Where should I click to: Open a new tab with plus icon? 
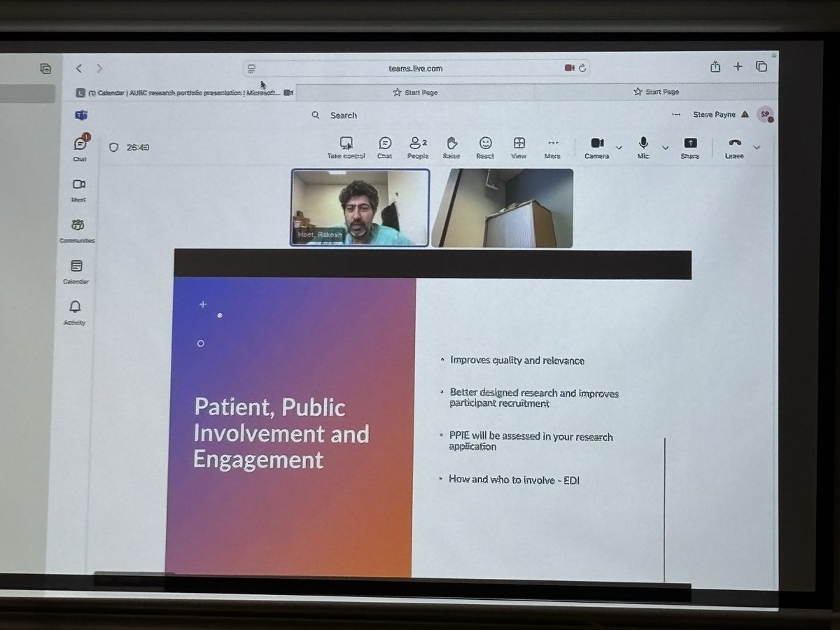738,66
